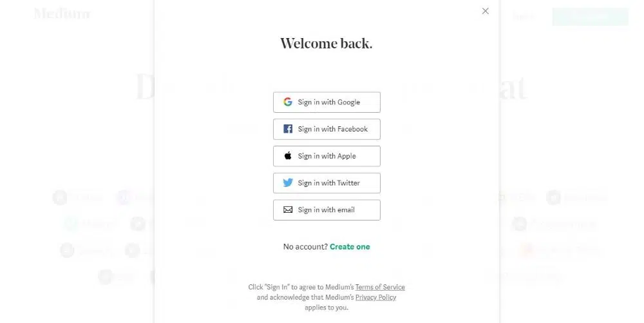Choose Sign in with Facebook
644x323 pixels.
tap(327, 130)
